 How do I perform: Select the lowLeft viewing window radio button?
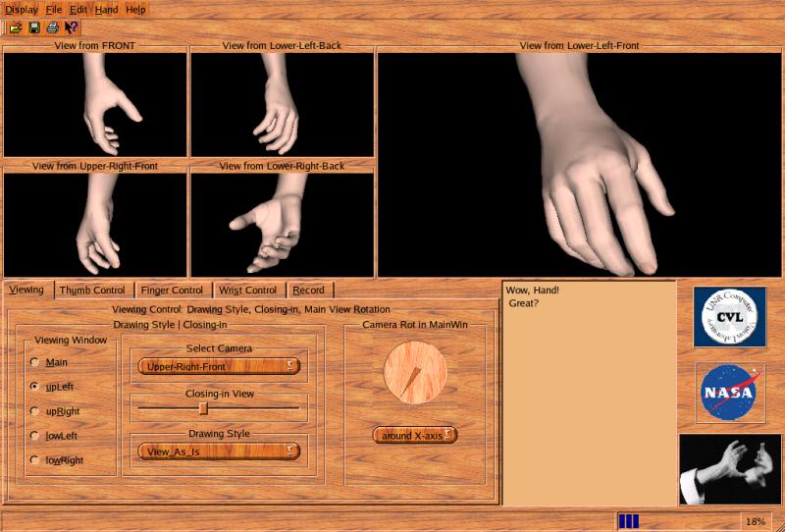(34, 436)
